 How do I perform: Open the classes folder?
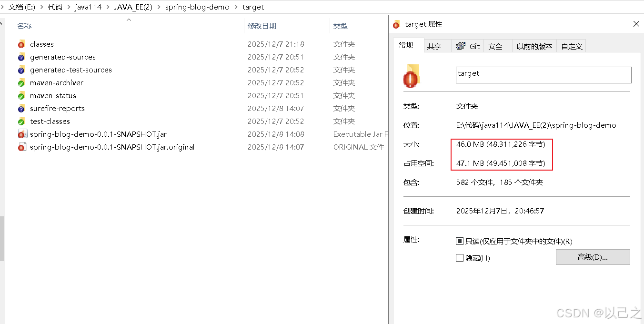click(42, 44)
